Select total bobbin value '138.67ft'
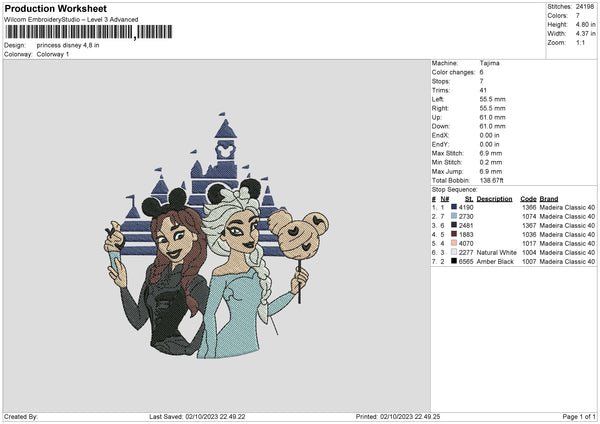The width and height of the screenshot is (600, 424). [492, 180]
